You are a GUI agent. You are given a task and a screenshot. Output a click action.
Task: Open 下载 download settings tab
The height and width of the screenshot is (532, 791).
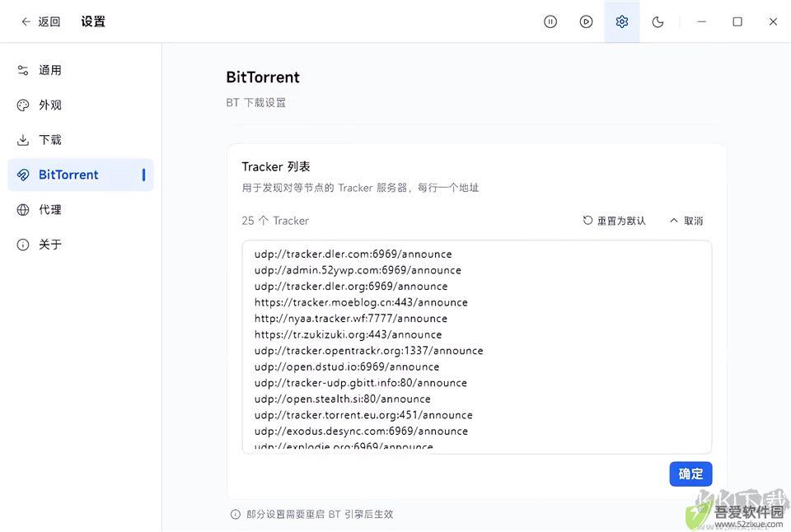[x=81, y=140]
